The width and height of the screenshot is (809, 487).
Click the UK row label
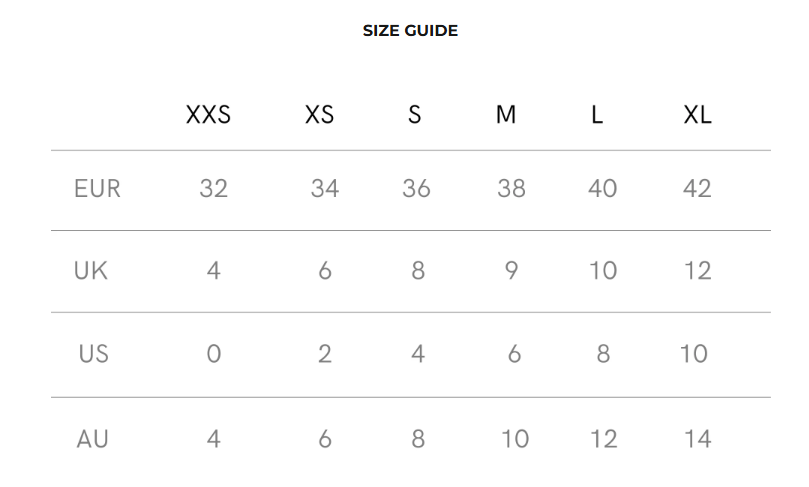click(x=91, y=270)
